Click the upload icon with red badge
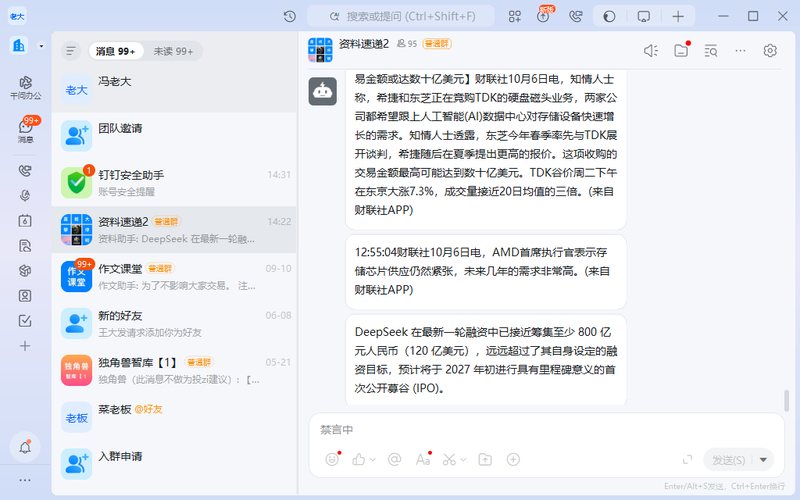 [x=544, y=15]
